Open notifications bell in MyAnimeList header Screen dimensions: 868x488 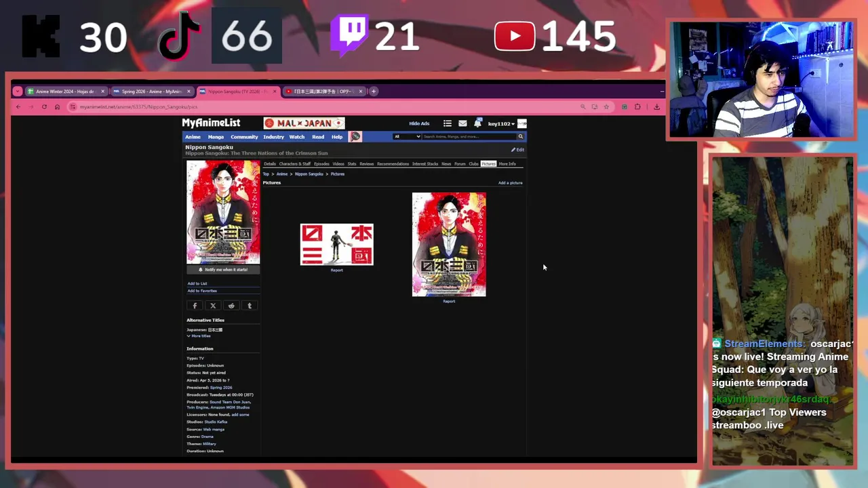(x=478, y=123)
